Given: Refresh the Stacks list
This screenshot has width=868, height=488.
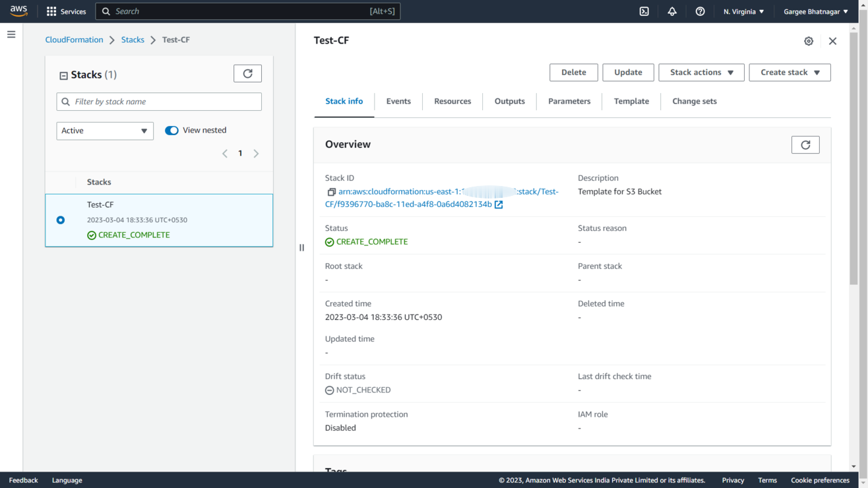Looking at the screenshot, I should click(247, 74).
